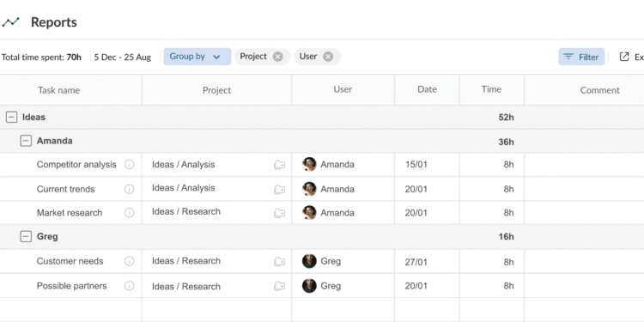Viewport: 644px width, 322px height.
Task: Click the folder icon in Possible partners row
Action: pos(280,286)
